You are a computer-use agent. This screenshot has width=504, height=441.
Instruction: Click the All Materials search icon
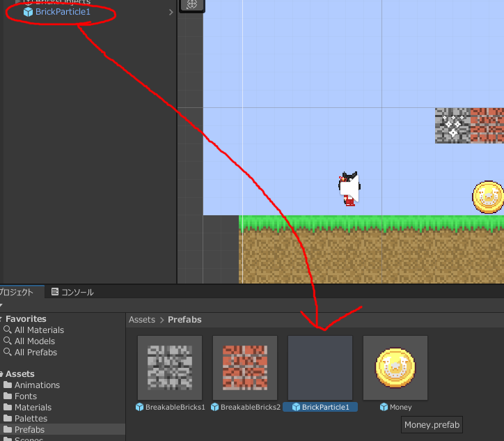pyautogui.click(x=8, y=330)
